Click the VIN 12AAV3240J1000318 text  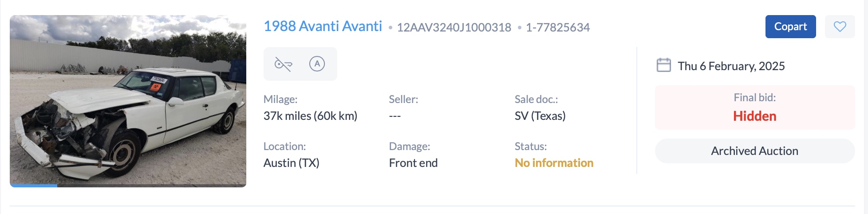tap(454, 28)
